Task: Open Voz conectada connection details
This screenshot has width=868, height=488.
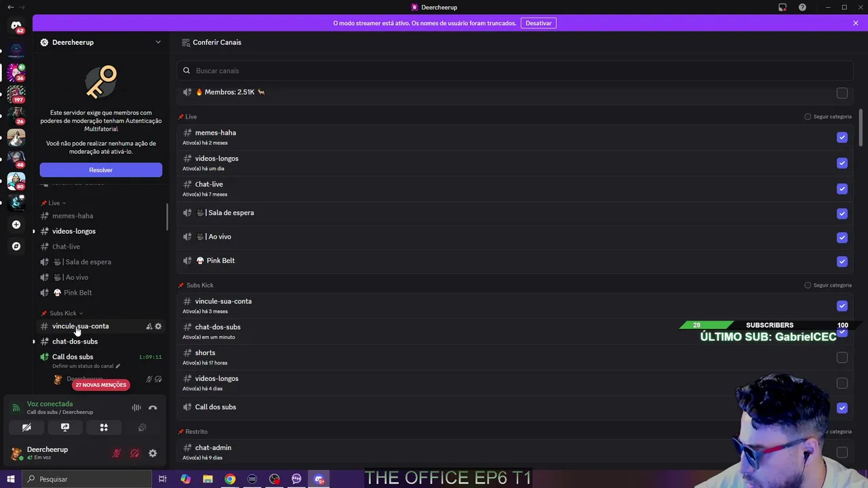Action: pyautogui.click(x=50, y=404)
